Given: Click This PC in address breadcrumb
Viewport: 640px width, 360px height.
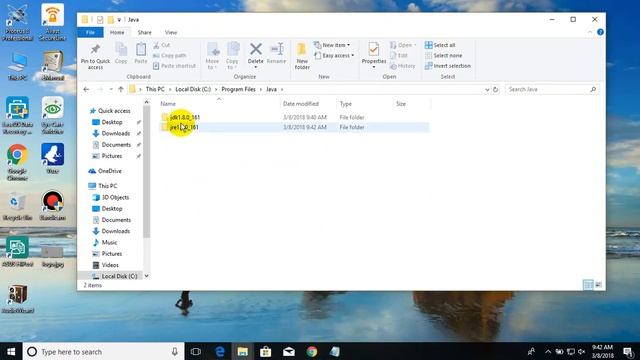Looking at the screenshot, I should 155,89.
